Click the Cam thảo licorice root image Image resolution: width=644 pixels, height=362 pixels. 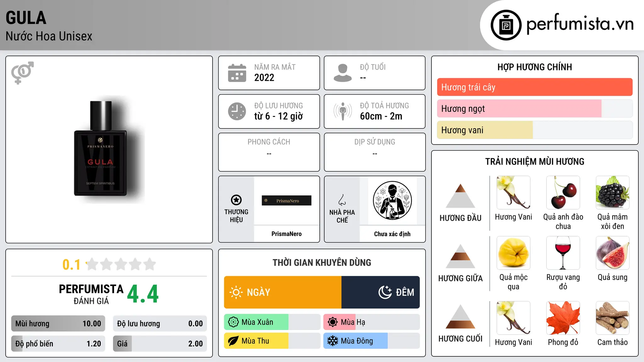pyautogui.click(x=613, y=318)
